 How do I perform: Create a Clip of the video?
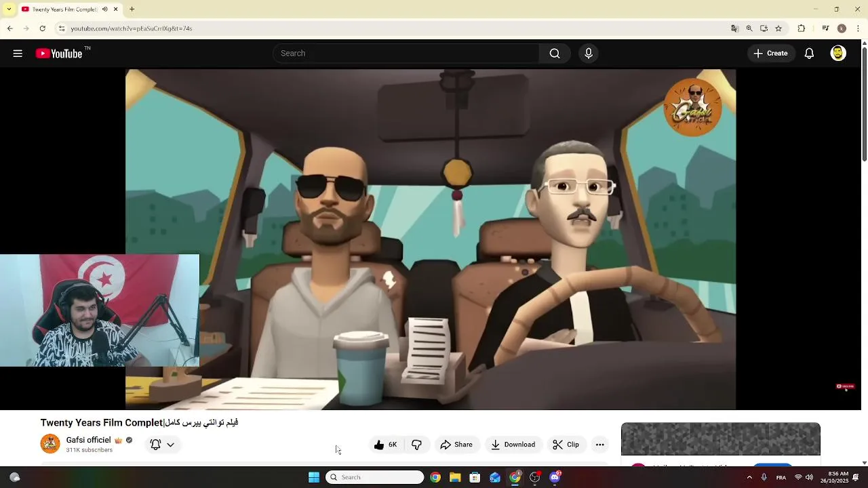click(566, 445)
